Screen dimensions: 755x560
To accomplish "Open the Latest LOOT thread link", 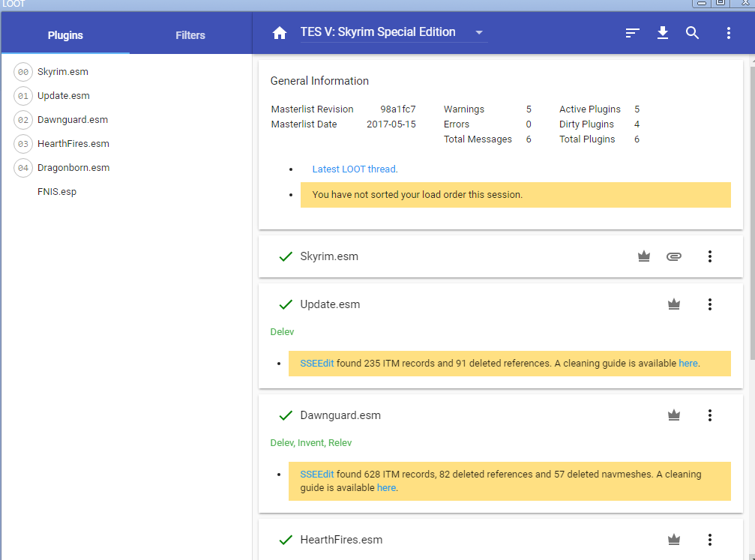I will (354, 169).
